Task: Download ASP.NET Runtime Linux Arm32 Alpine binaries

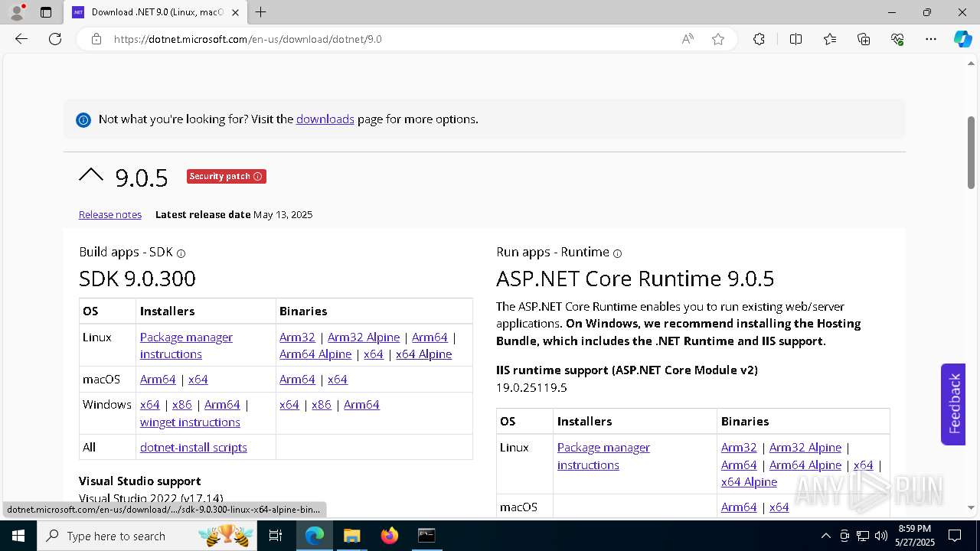Action: tap(805, 447)
